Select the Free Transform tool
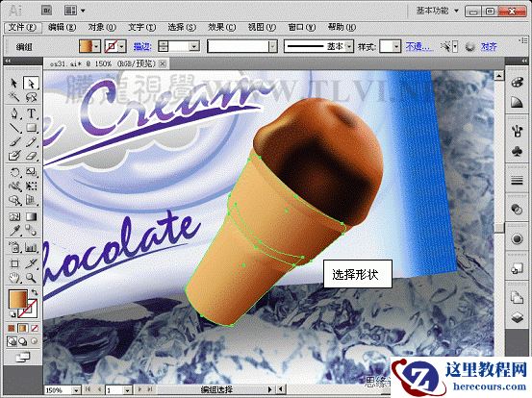The width and height of the screenshot is (532, 398). (x=31, y=187)
